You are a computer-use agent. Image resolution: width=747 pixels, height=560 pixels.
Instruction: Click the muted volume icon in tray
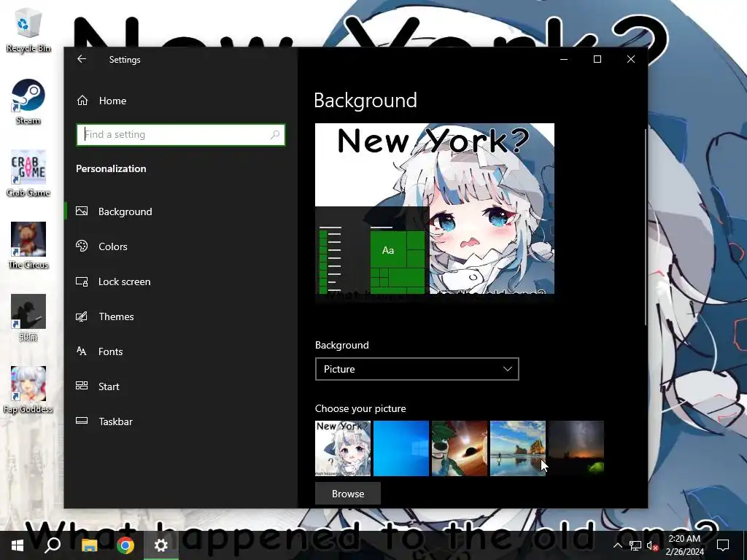(x=653, y=545)
